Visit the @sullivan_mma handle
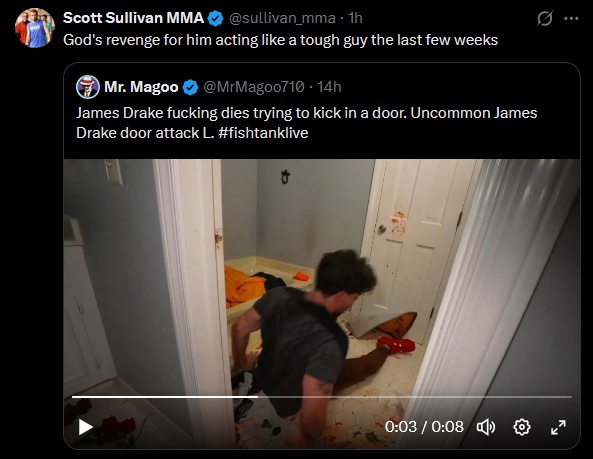Image resolution: width=593 pixels, height=459 pixels. [x=282, y=18]
